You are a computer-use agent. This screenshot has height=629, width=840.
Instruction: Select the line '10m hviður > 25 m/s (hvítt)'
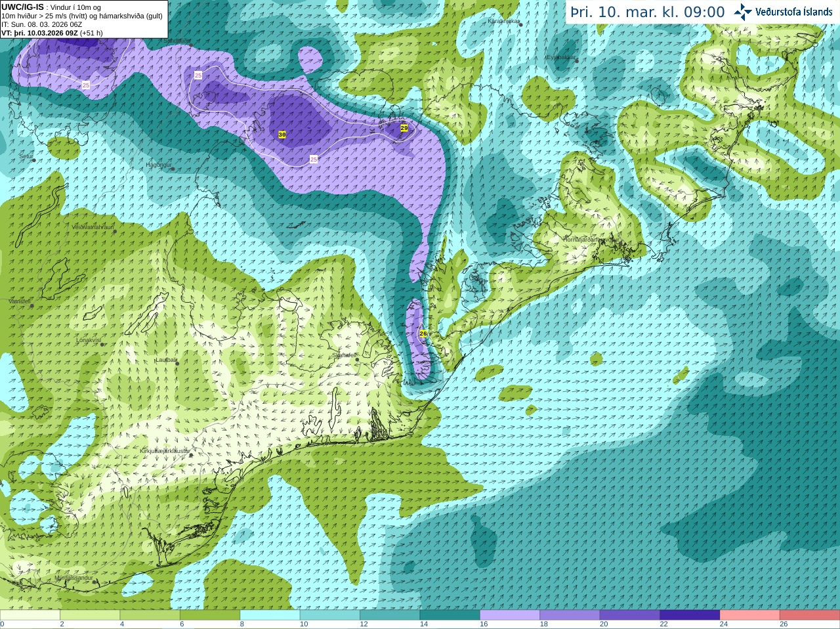[x=44, y=16]
